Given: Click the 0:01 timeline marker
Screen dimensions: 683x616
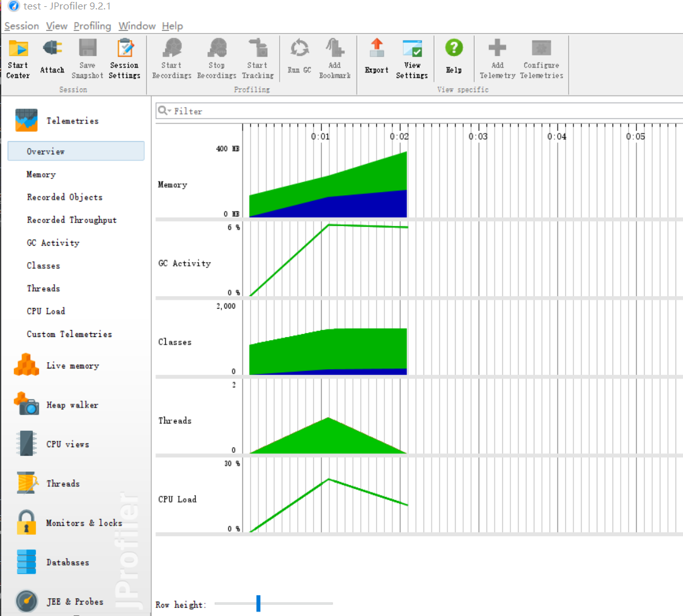Looking at the screenshot, I should tap(321, 136).
